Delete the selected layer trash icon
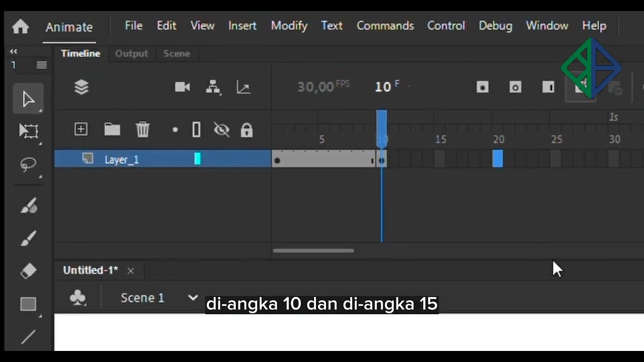The width and height of the screenshot is (644, 362). point(143,130)
